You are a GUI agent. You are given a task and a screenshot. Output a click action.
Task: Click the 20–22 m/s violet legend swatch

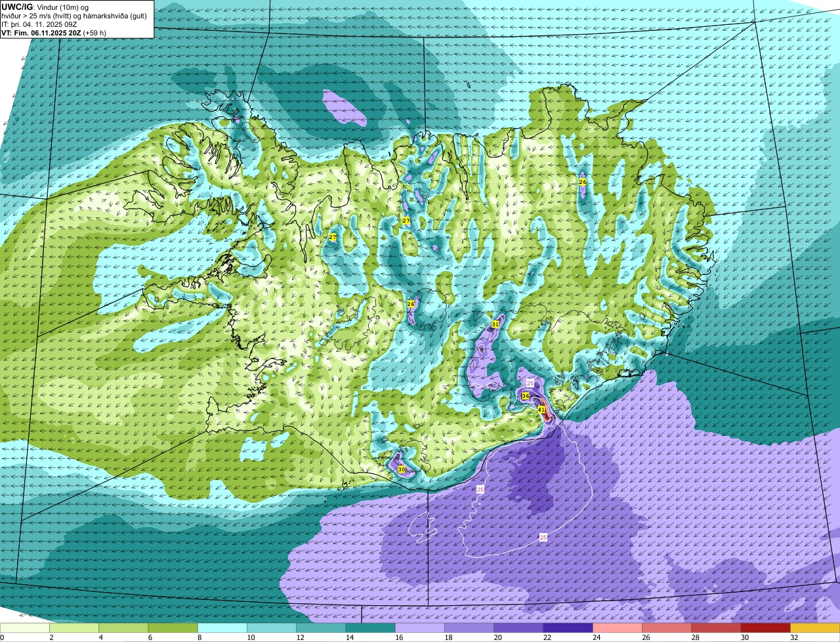(x=518, y=628)
